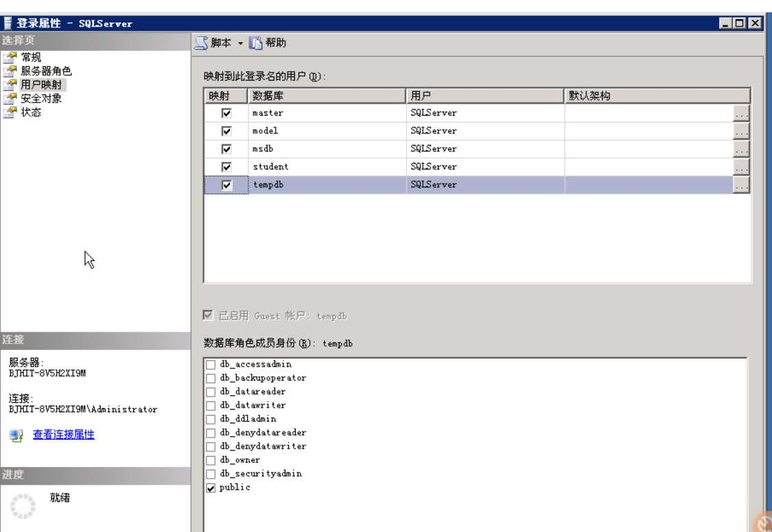Click the SQLServer user cell for student
This screenshot has height=532, width=772.
click(x=485, y=168)
